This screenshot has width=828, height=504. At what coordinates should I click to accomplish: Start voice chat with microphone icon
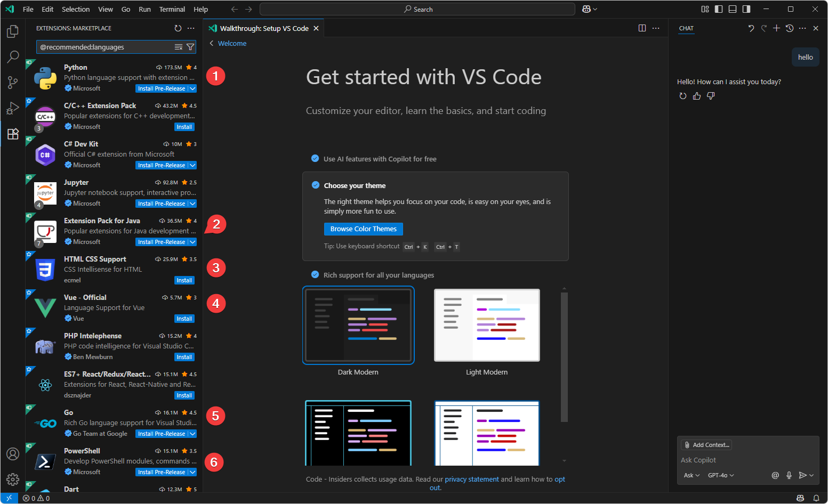789,475
